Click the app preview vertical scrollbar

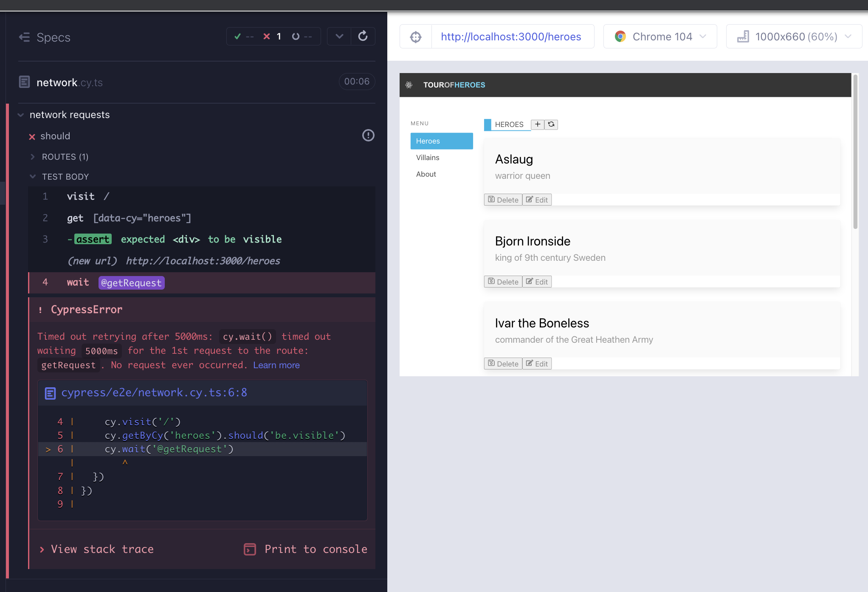click(855, 152)
